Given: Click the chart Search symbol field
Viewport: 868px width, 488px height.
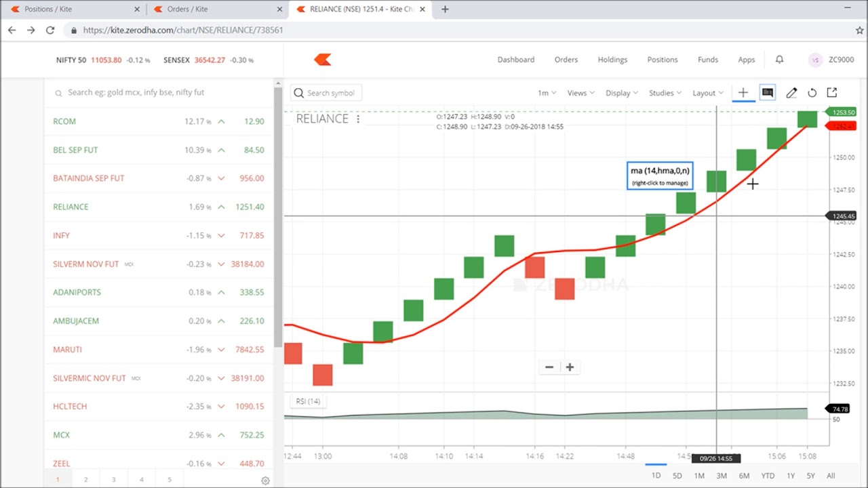Looking at the screenshot, I should pyautogui.click(x=326, y=93).
